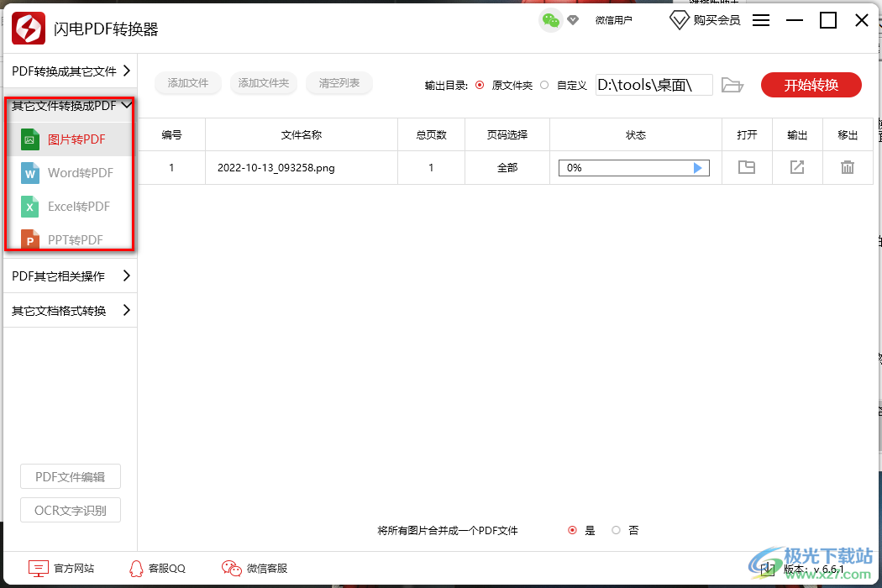Click the 输出 export icon in file row
The width and height of the screenshot is (882, 588).
coord(797,167)
